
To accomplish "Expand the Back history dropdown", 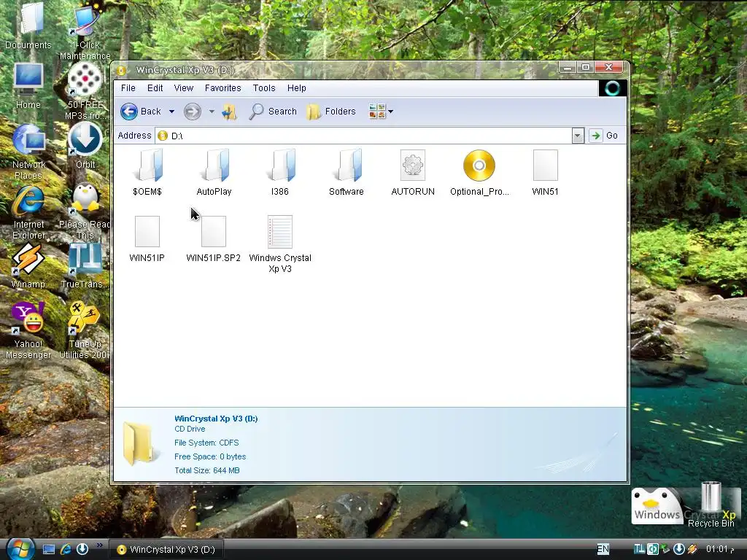I will tap(171, 112).
